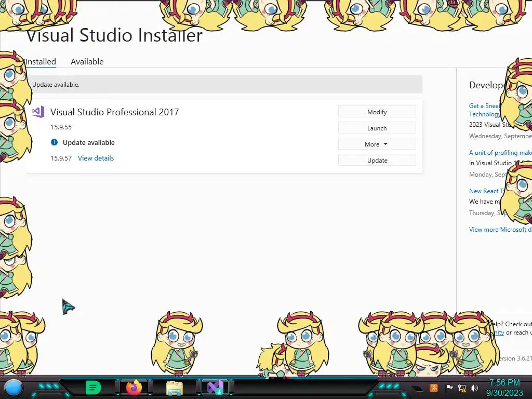Click Visual Studio Professional 2017 title
This screenshot has width=532, height=399.
click(115, 112)
